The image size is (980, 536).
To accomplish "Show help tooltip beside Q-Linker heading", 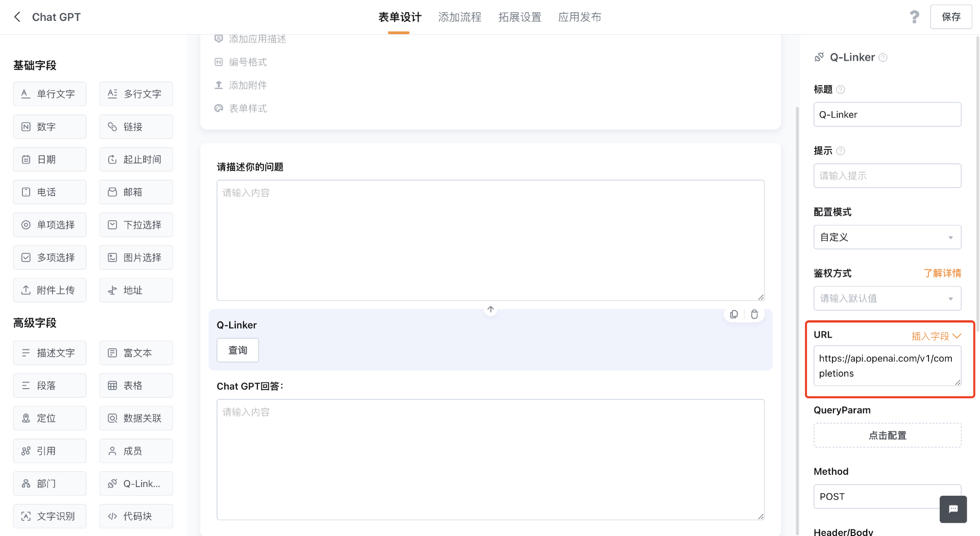I will pos(883,58).
